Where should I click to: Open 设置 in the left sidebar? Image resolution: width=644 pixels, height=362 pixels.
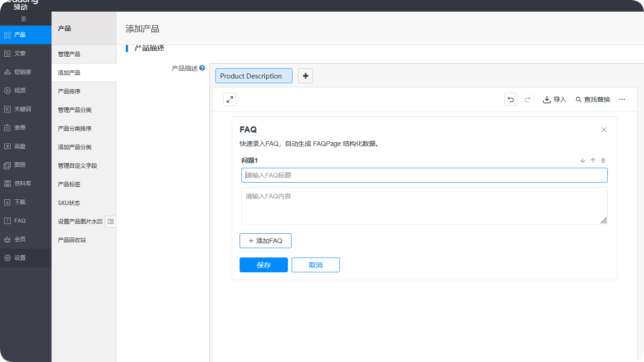tap(26, 258)
